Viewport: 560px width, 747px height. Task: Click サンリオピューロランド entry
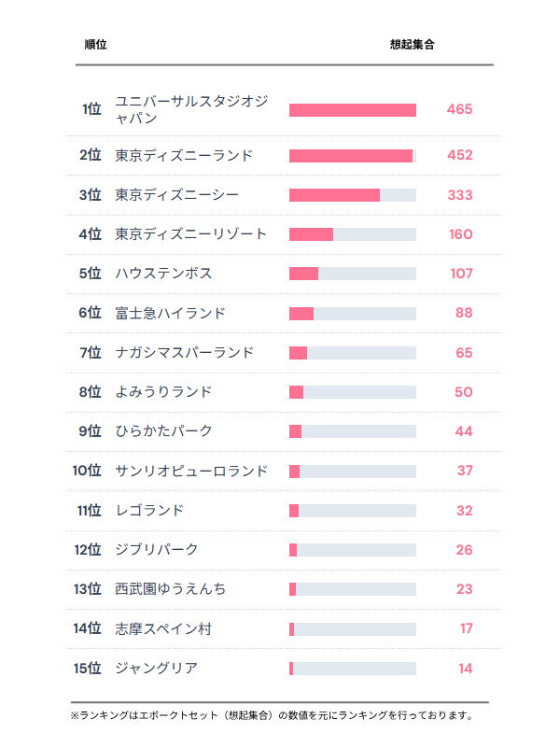point(190,471)
